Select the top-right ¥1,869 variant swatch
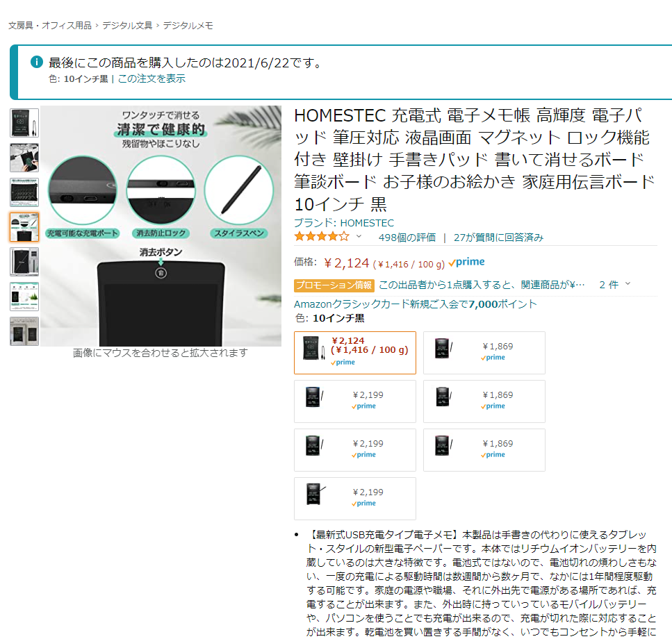672x639 pixels. 484,353
